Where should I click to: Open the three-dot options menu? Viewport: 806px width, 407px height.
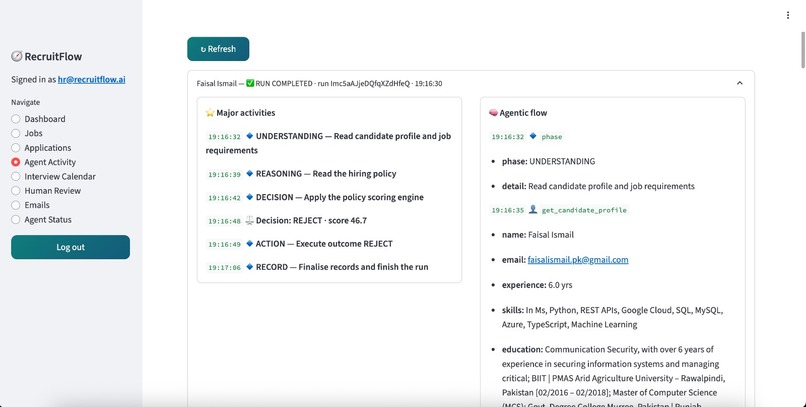787,15
